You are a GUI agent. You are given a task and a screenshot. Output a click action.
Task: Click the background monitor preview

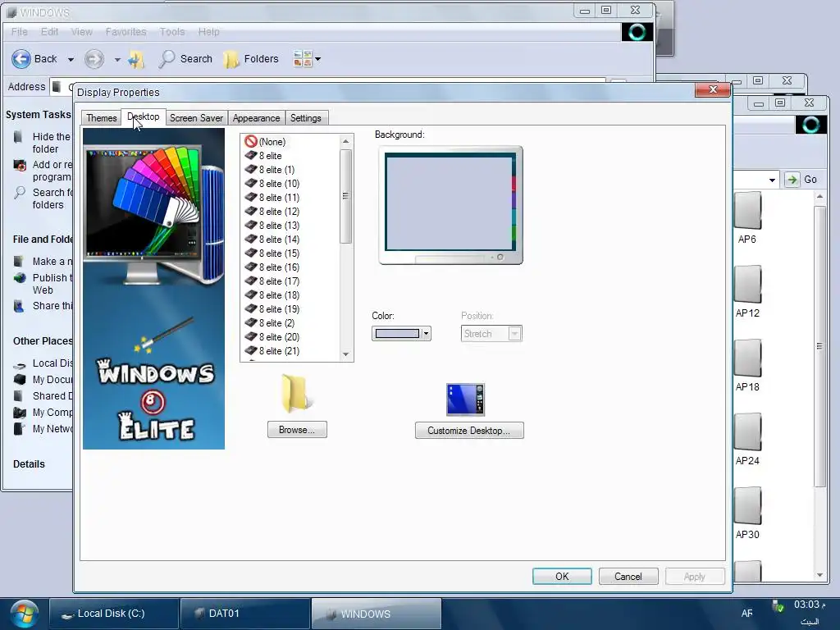tap(450, 205)
